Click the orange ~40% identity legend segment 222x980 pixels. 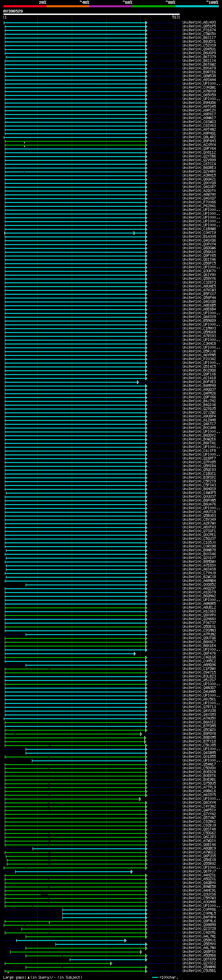pyautogui.click(x=68, y=6)
